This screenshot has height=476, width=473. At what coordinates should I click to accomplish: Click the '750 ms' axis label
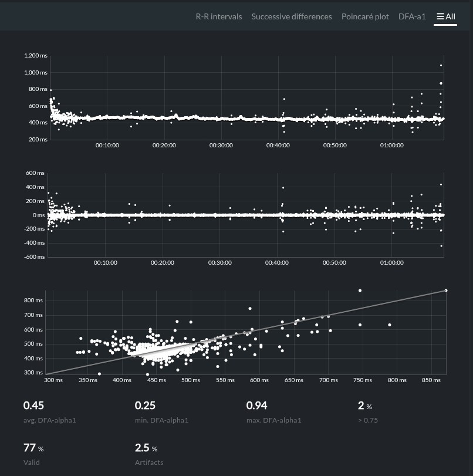click(x=363, y=380)
